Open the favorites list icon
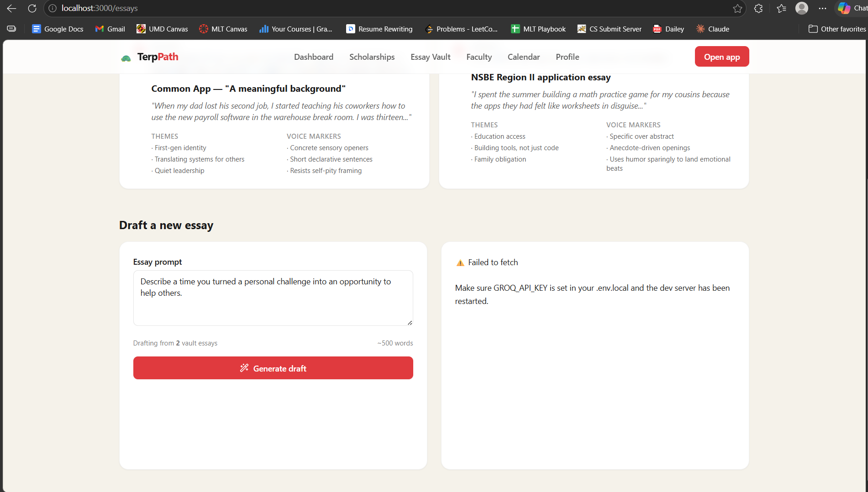The image size is (868, 492). click(x=781, y=8)
